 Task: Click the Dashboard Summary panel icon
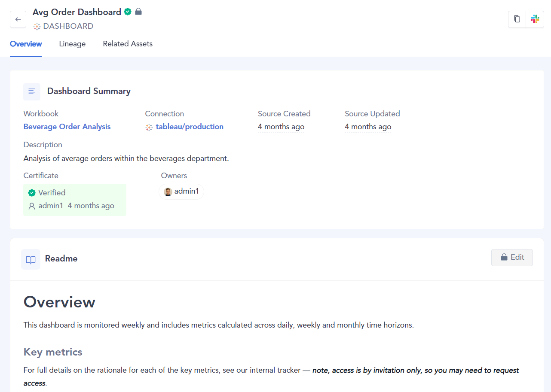click(x=31, y=91)
